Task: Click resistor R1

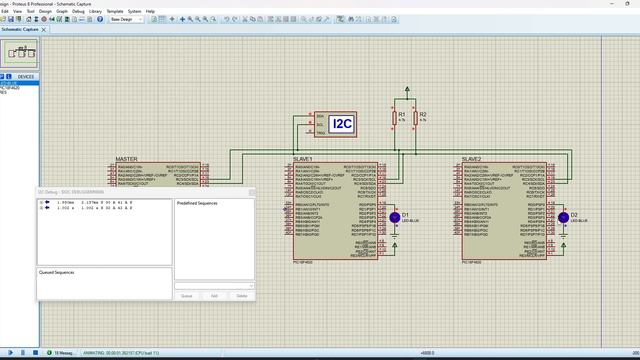Action: (394, 118)
